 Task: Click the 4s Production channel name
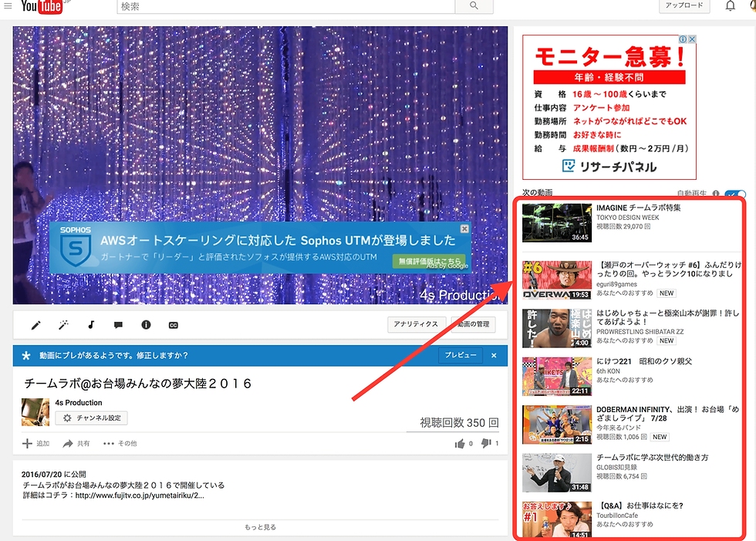pos(79,403)
